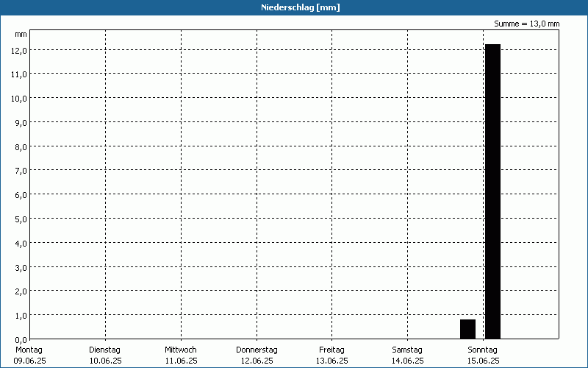The image size is (588, 368).
Task: Click the 12,0 y-axis value
Action: click(x=19, y=51)
